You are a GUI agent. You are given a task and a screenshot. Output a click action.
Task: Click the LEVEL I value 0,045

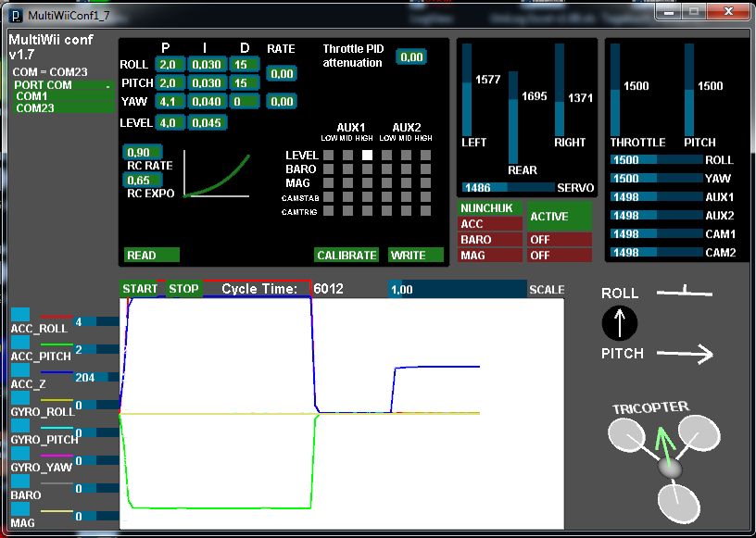pyautogui.click(x=207, y=122)
